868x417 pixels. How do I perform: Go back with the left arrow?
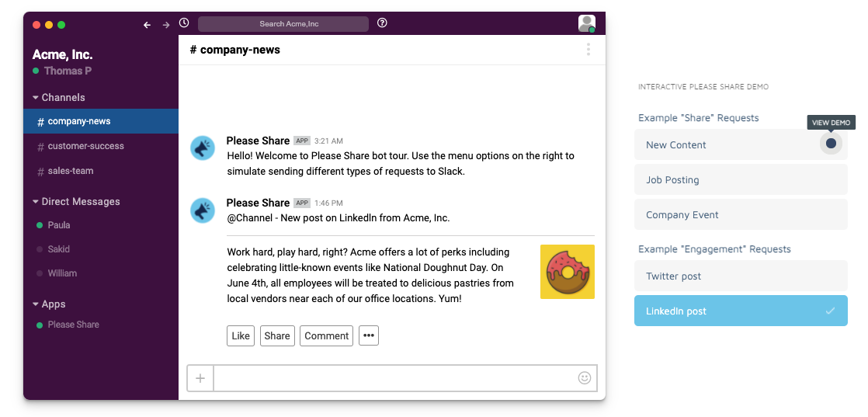pos(147,24)
